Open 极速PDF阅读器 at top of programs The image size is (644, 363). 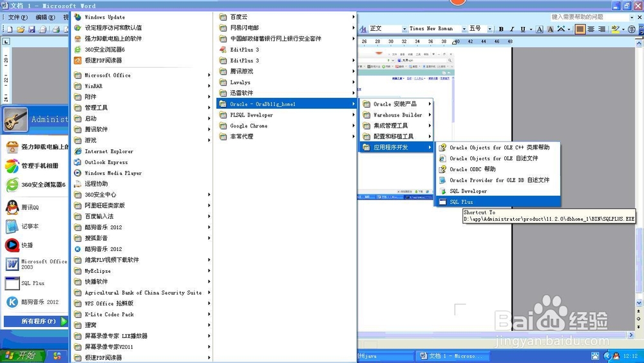[142, 60]
